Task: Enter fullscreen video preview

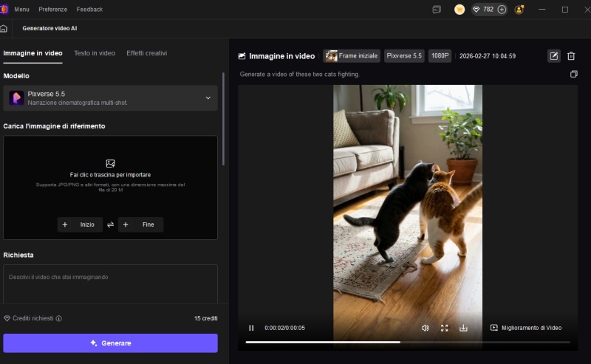Action: point(445,328)
